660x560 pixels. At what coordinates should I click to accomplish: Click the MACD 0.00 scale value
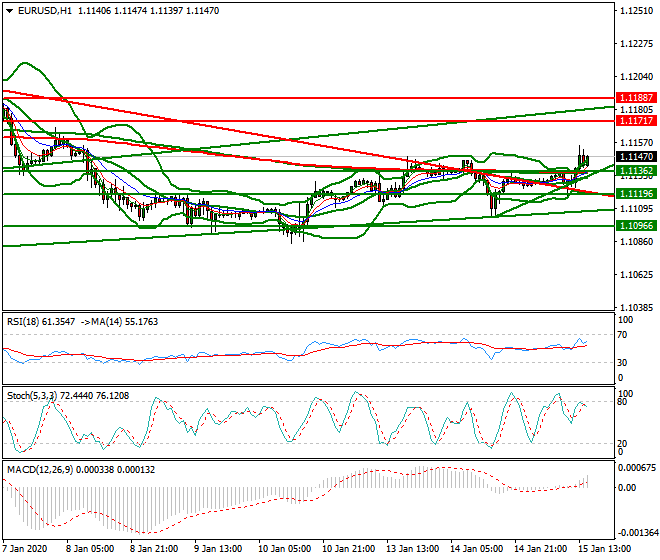[627, 488]
